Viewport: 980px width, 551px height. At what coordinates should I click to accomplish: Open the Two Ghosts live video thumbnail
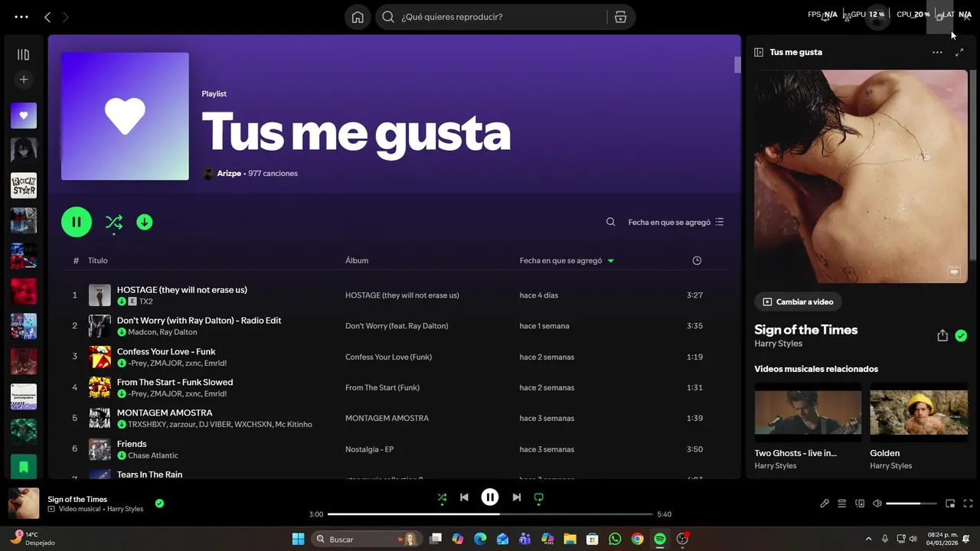[x=808, y=412]
